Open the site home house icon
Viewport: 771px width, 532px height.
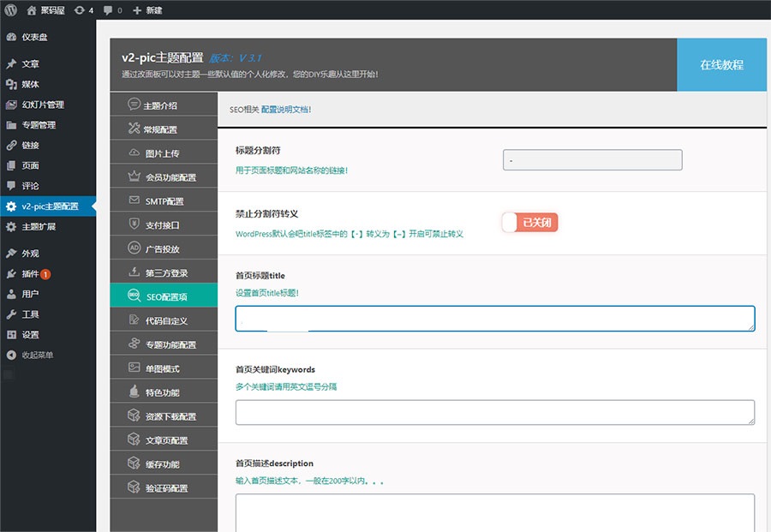[x=32, y=9]
